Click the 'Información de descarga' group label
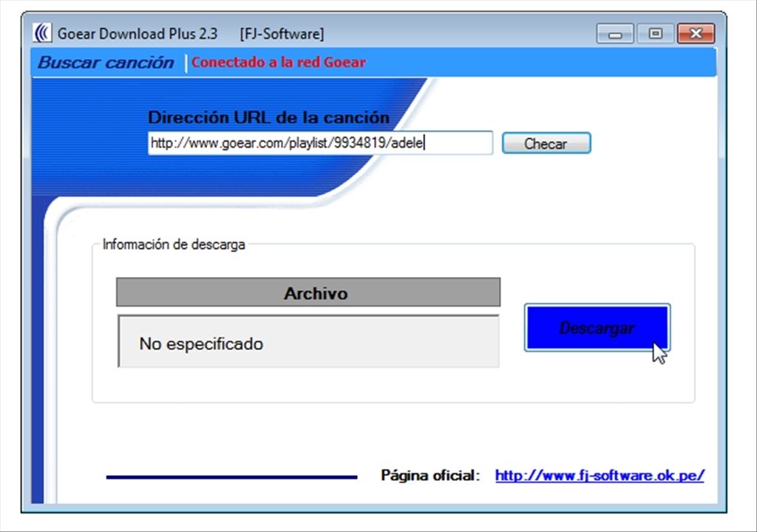This screenshot has width=757, height=532. click(x=174, y=245)
